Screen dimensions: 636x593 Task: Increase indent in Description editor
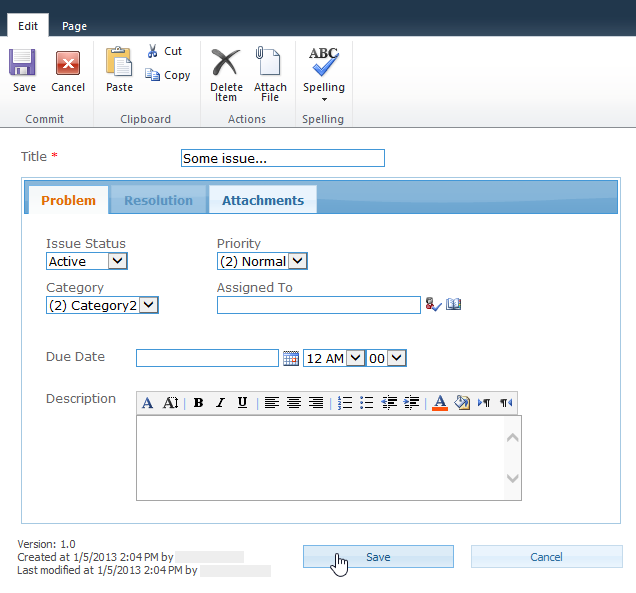[411, 403]
